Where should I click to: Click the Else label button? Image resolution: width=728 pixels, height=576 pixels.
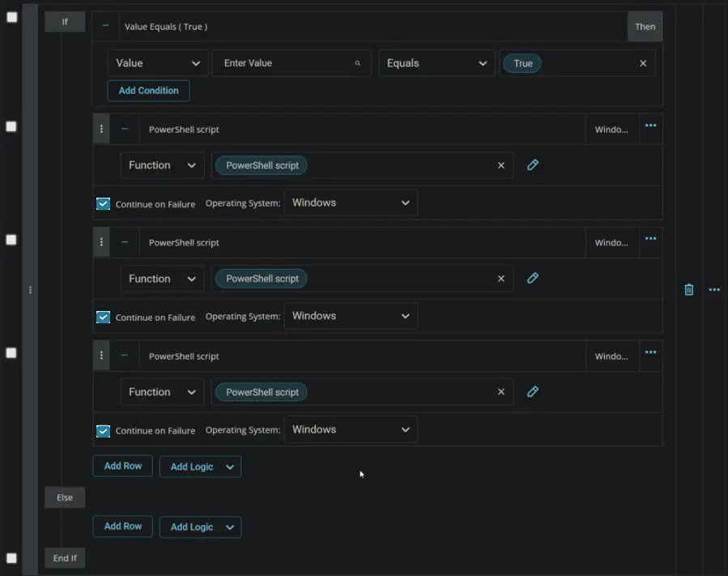pos(65,497)
